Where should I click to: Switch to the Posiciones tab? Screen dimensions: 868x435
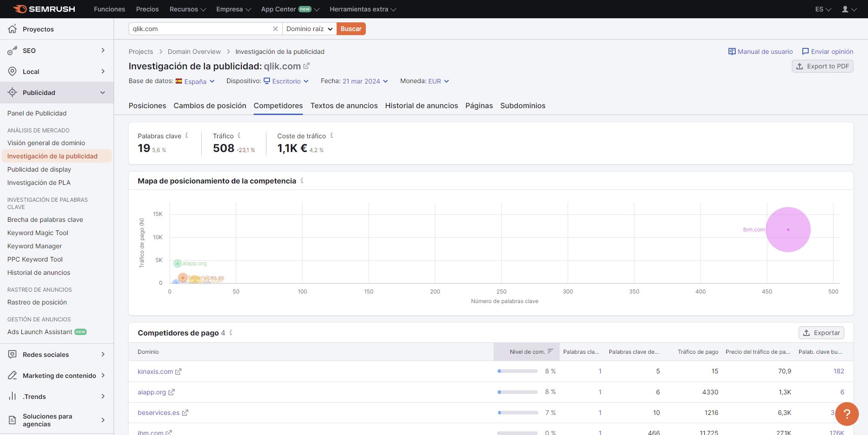147,105
